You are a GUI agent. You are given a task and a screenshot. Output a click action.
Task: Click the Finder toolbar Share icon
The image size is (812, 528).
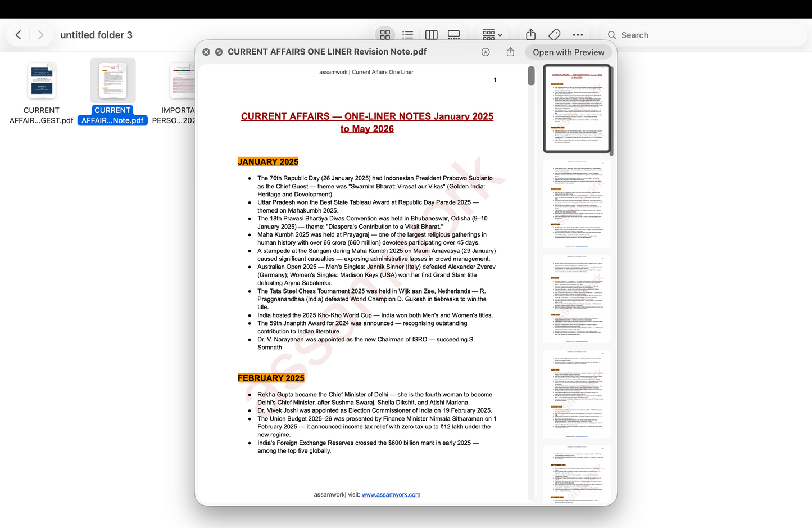click(530, 34)
